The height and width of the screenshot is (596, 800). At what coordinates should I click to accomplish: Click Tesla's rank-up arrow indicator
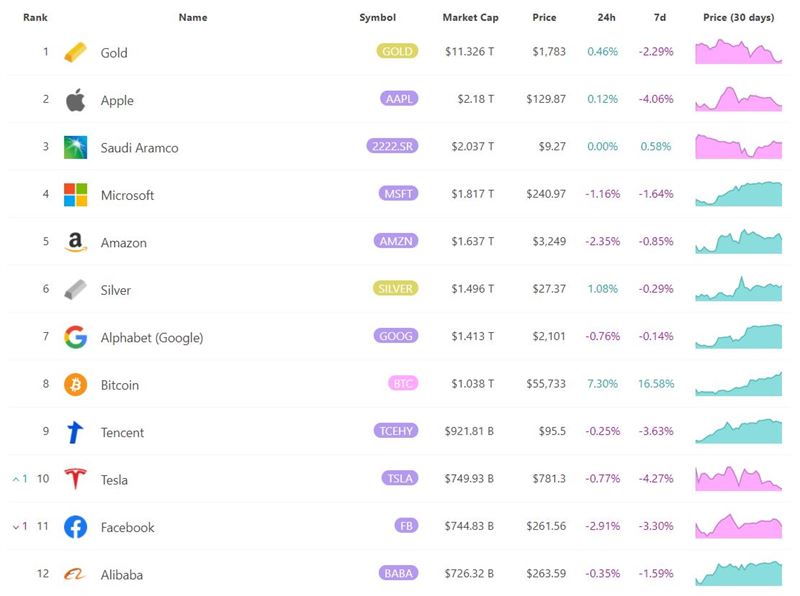click(x=20, y=479)
